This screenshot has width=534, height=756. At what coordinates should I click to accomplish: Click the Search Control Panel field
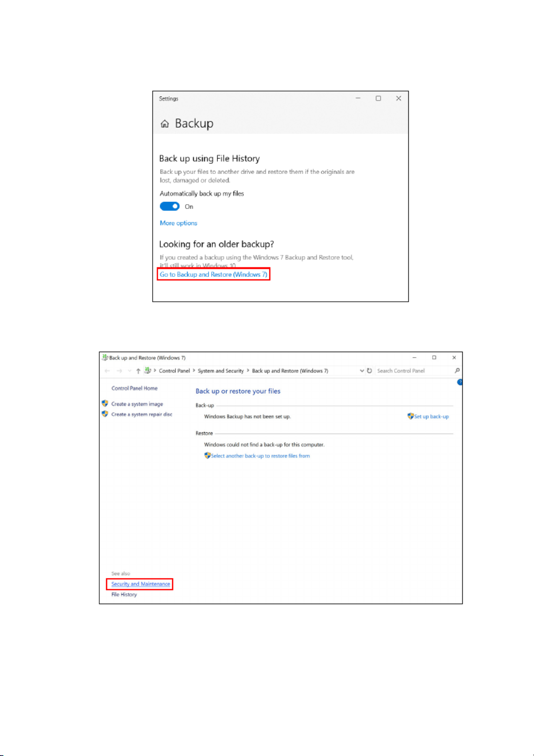coord(414,371)
